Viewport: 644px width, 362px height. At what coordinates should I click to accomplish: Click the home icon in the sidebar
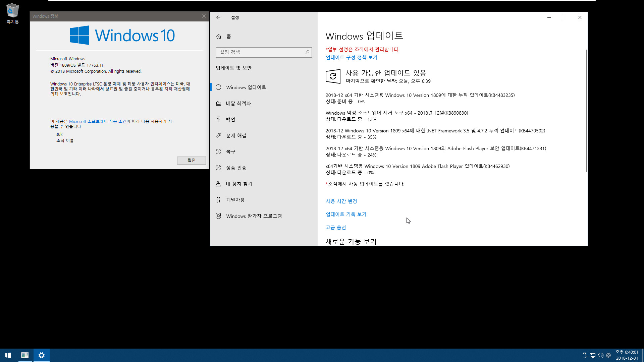(219, 36)
